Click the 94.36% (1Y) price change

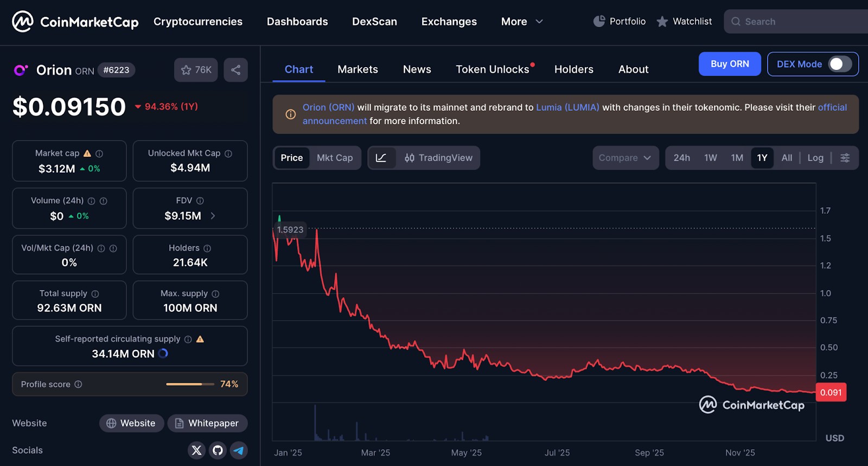[x=167, y=106]
